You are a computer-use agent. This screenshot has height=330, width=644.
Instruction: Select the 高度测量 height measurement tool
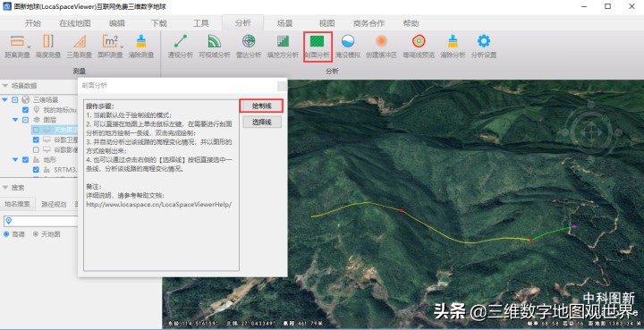tap(48, 46)
